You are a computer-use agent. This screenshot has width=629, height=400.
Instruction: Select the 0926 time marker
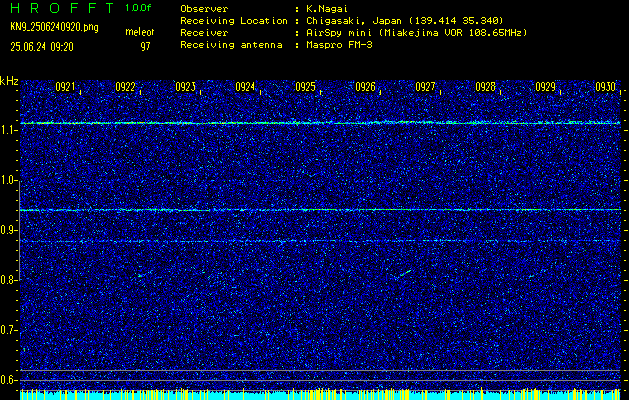tap(365, 87)
